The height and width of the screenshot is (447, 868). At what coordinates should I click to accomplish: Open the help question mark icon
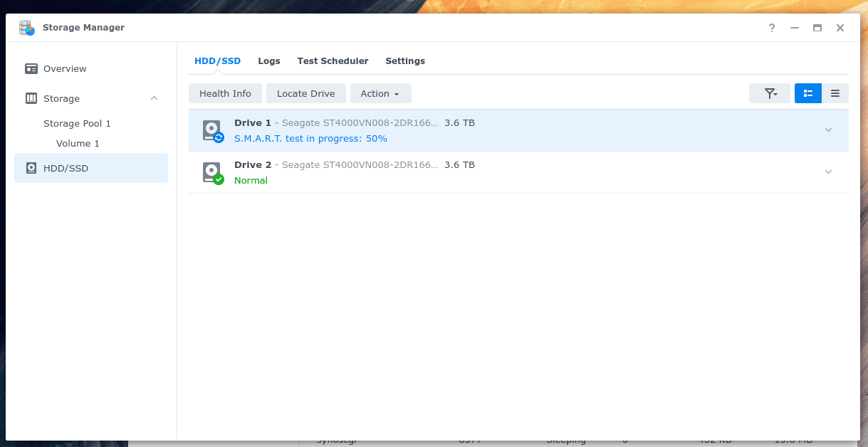click(771, 28)
